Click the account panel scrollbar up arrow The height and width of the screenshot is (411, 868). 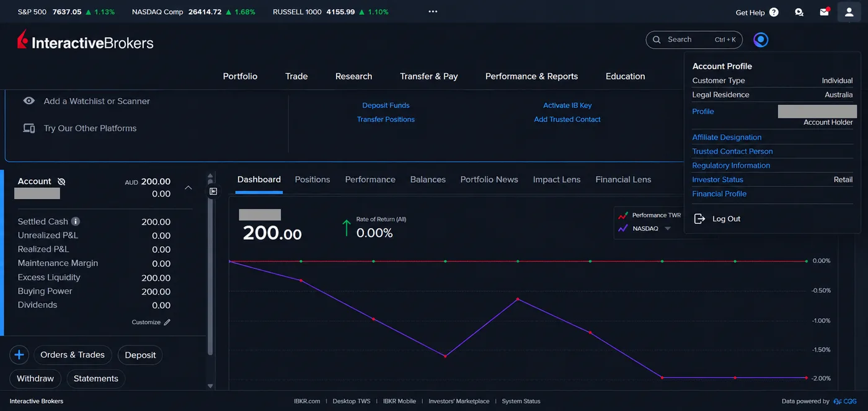[x=210, y=175]
